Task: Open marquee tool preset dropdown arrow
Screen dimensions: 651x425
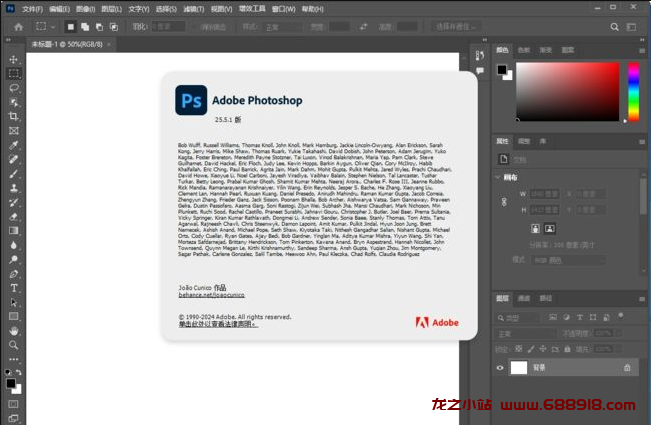Action: pyautogui.click(x=53, y=27)
